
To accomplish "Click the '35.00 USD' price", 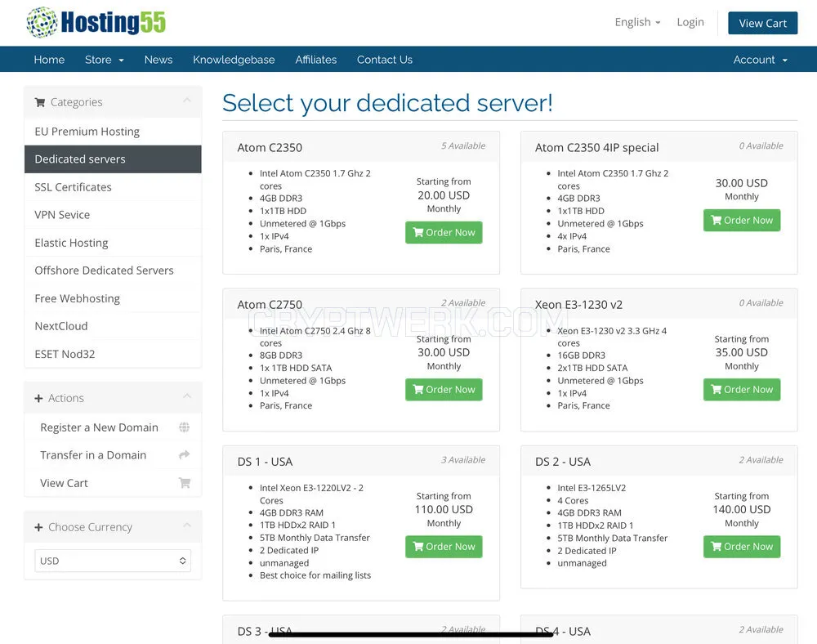I will [742, 352].
